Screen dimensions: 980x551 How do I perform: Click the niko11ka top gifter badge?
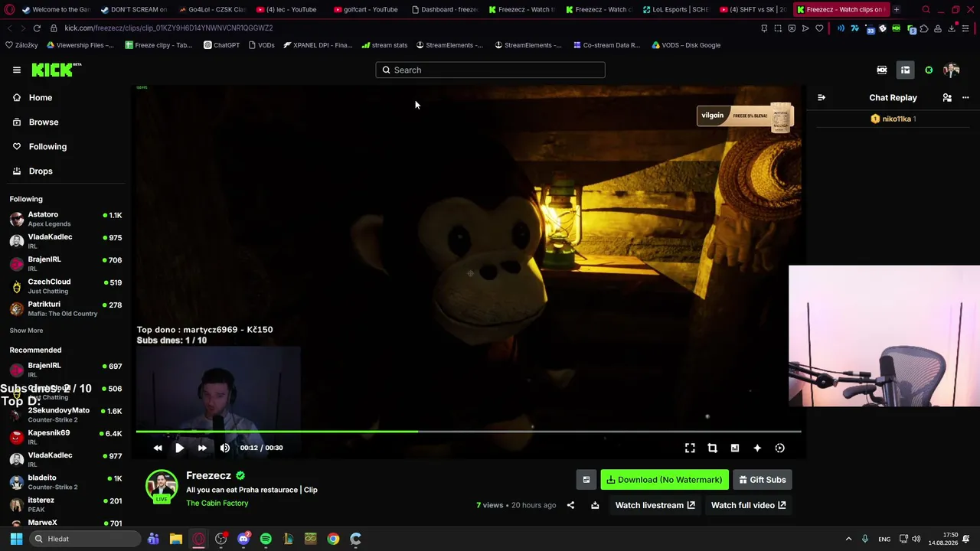(x=893, y=119)
